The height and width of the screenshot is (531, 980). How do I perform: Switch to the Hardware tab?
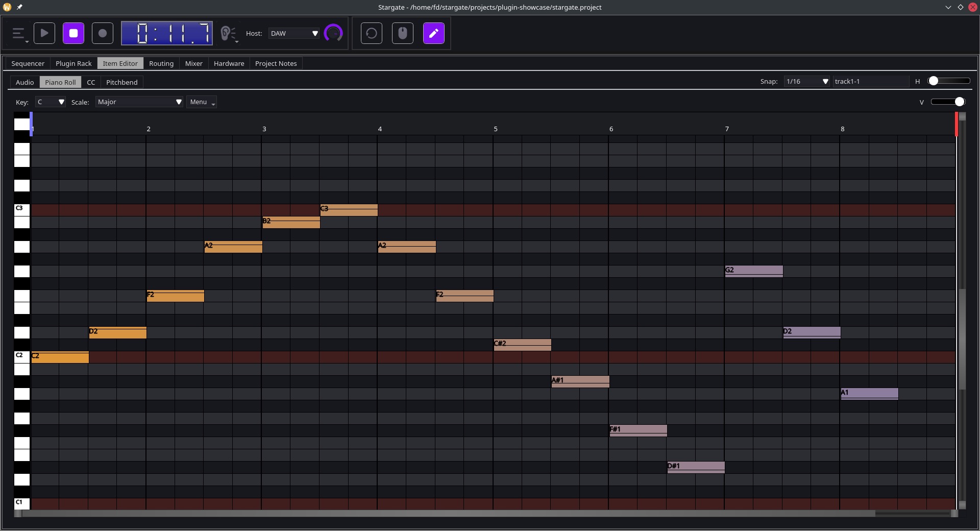click(x=229, y=63)
